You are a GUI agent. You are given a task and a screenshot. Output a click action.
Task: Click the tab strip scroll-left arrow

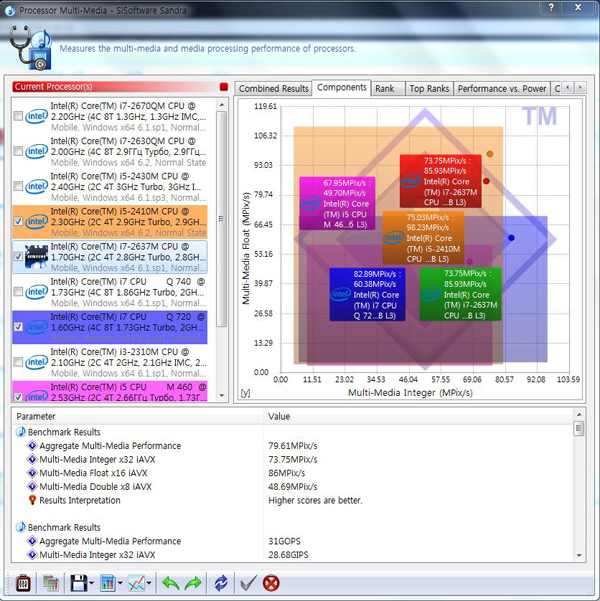coord(568,88)
